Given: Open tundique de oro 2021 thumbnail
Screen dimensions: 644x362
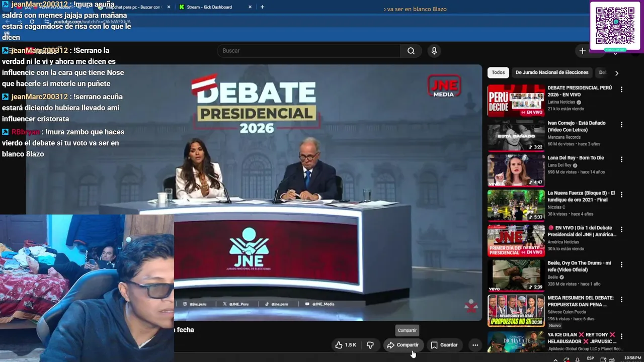Looking at the screenshot, I should point(516,206).
